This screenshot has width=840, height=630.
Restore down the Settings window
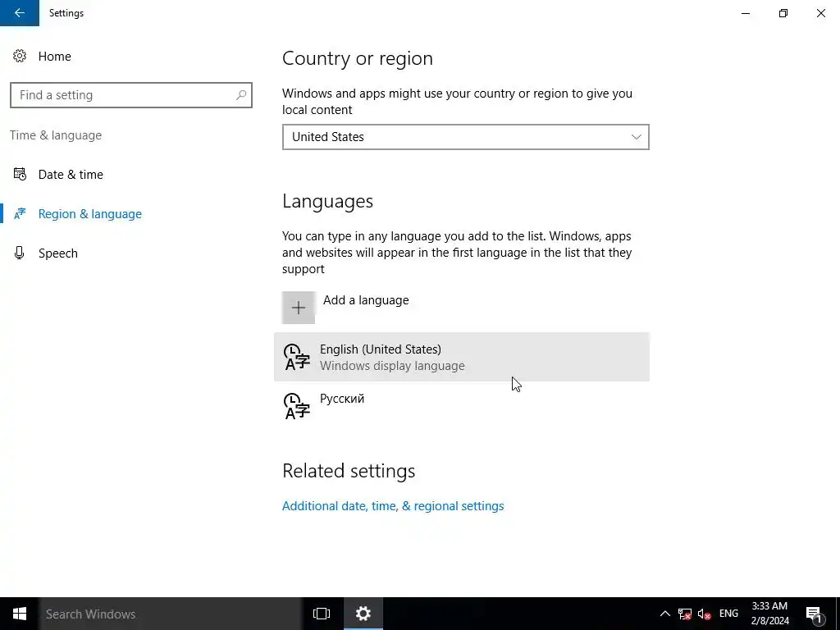[x=783, y=13]
